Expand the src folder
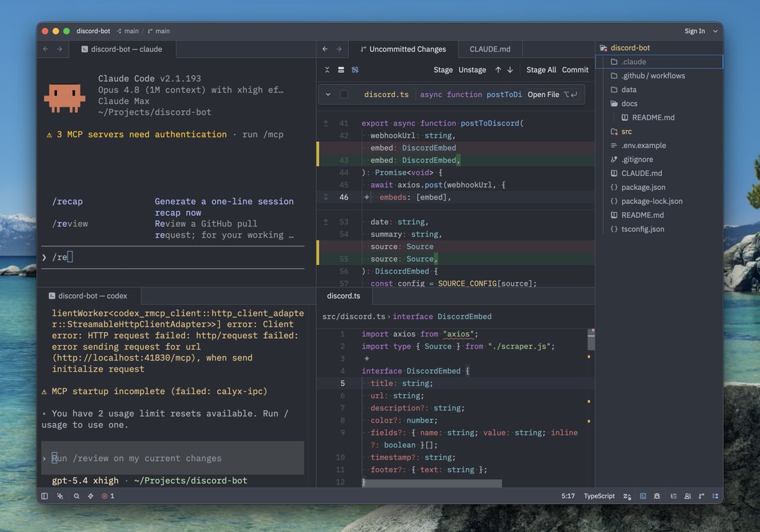Viewport: 760px width, 532px height. [659, 132]
